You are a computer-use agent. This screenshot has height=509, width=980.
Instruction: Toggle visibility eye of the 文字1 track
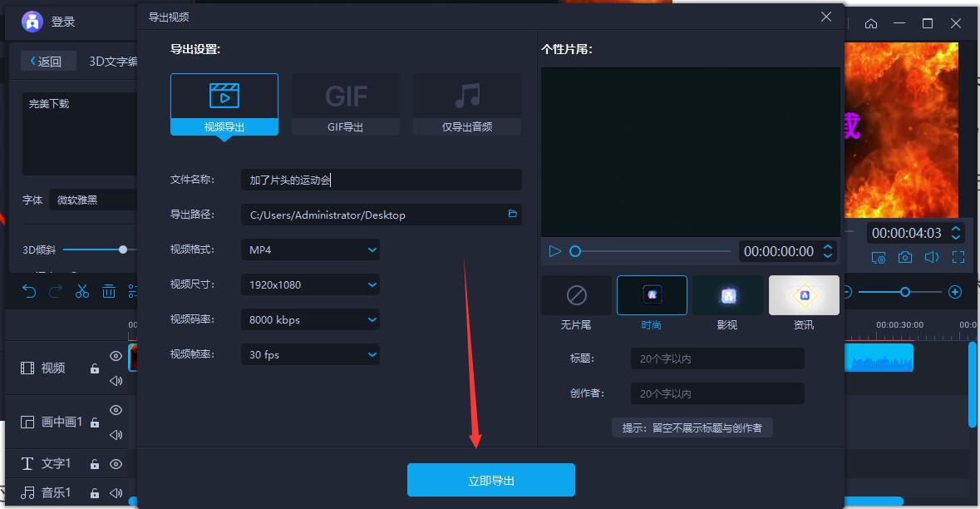116,464
